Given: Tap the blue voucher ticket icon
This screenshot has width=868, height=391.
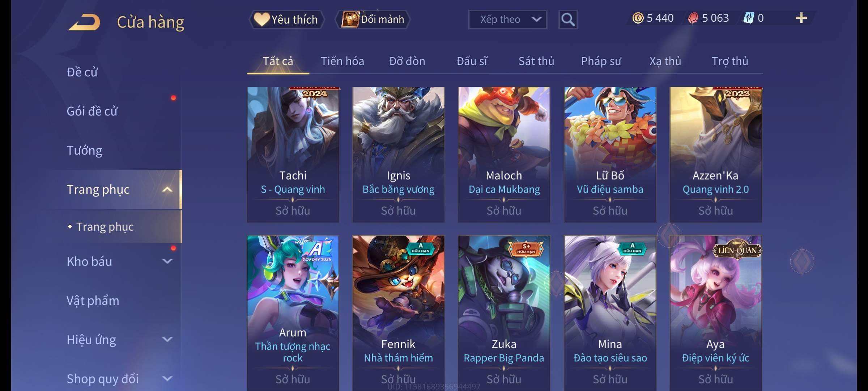Looking at the screenshot, I should point(749,18).
